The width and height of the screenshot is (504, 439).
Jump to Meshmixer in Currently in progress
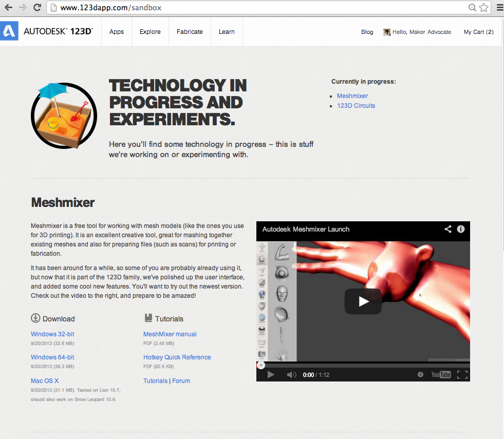tap(352, 96)
